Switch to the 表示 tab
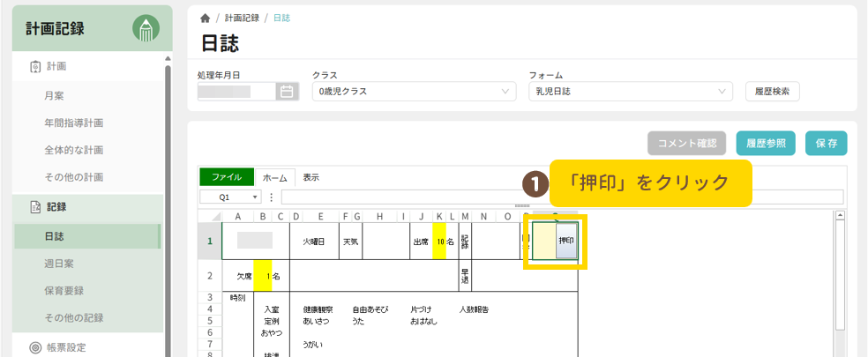Viewport: 868px width, 357px height. [x=311, y=177]
